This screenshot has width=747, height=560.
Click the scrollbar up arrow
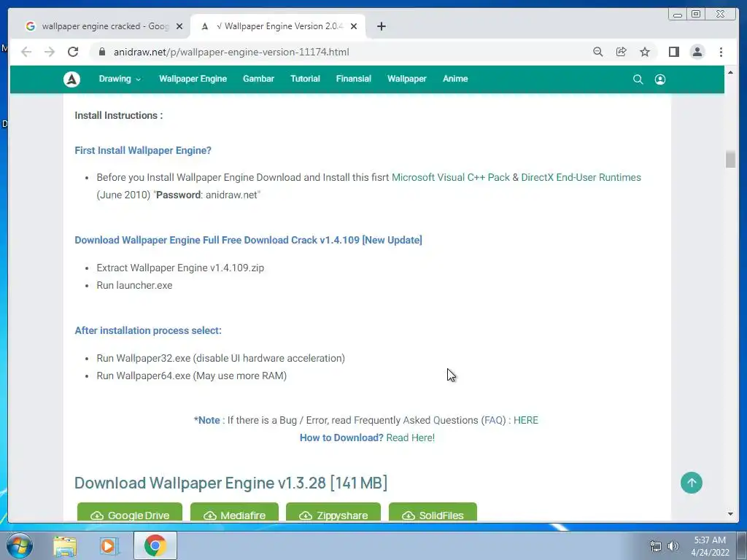[730, 72]
